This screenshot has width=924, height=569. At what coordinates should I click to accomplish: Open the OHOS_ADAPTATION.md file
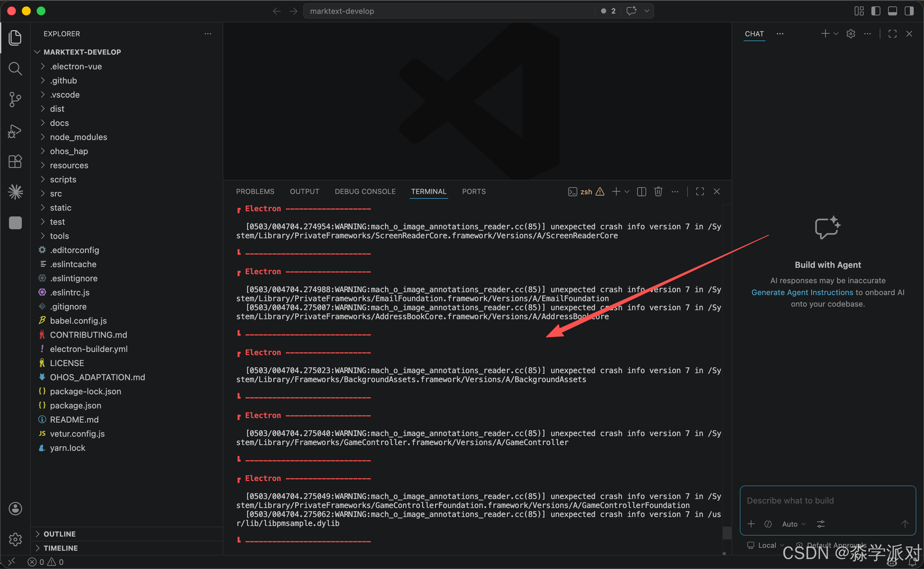(x=97, y=377)
